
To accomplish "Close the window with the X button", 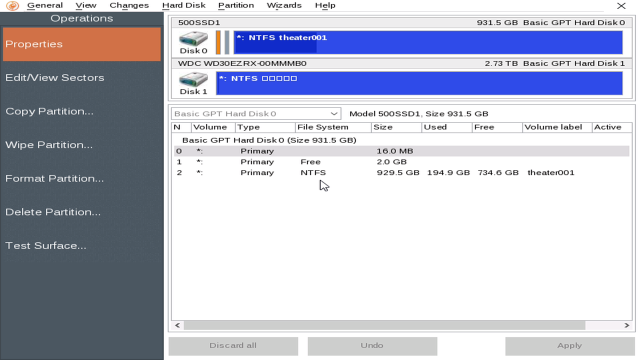I will [x=621, y=6].
